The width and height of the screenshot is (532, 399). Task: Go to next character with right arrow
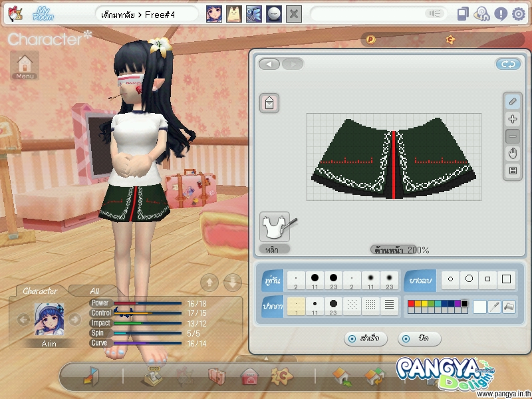click(x=74, y=319)
